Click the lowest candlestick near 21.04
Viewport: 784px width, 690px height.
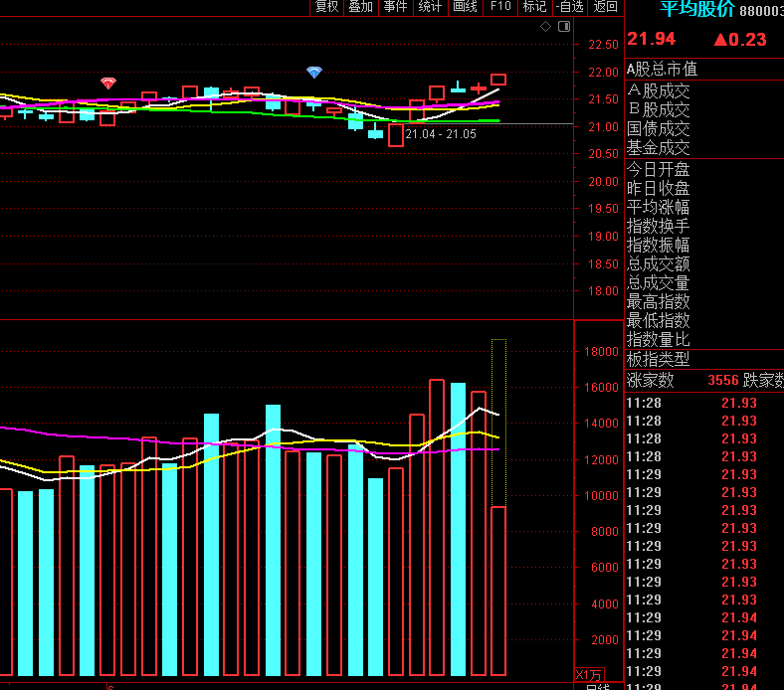(x=396, y=135)
